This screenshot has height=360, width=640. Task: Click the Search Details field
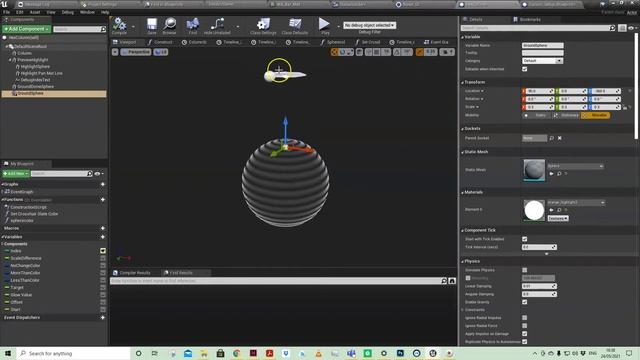pyautogui.click(x=538, y=28)
